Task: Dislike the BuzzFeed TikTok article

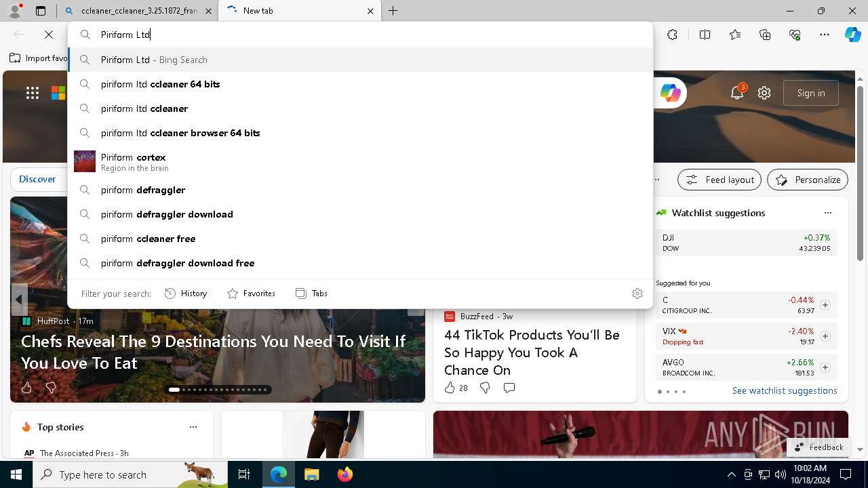Action: (484, 388)
